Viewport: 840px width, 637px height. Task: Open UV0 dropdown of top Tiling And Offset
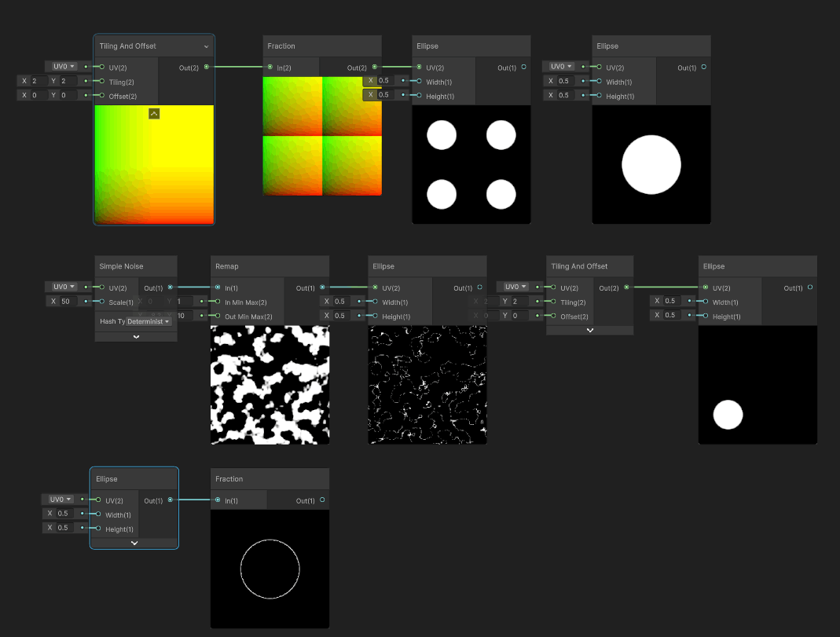(x=64, y=67)
